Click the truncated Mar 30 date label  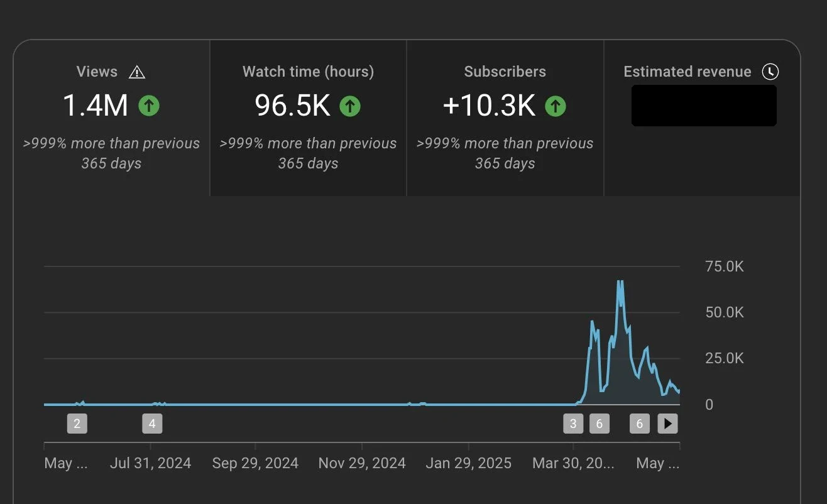tap(573, 464)
